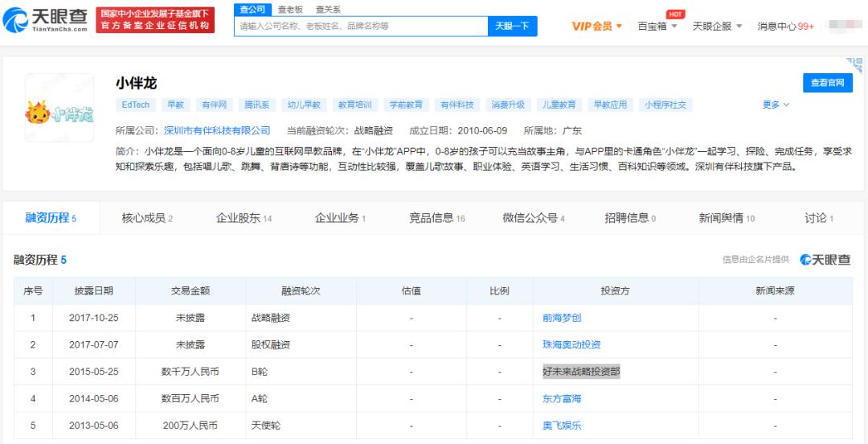Click the EdTech tag
The width and height of the screenshot is (868, 444).
point(136,105)
